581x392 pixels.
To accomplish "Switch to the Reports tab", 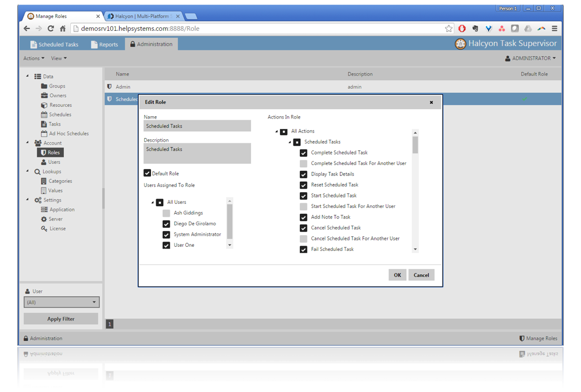I will (x=105, y=44).
